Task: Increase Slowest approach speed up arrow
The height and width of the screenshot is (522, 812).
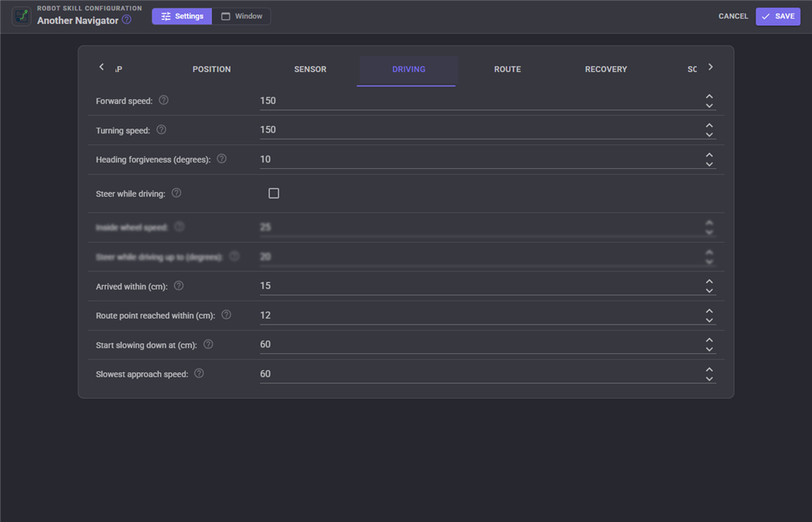Action: click(710, 369)
